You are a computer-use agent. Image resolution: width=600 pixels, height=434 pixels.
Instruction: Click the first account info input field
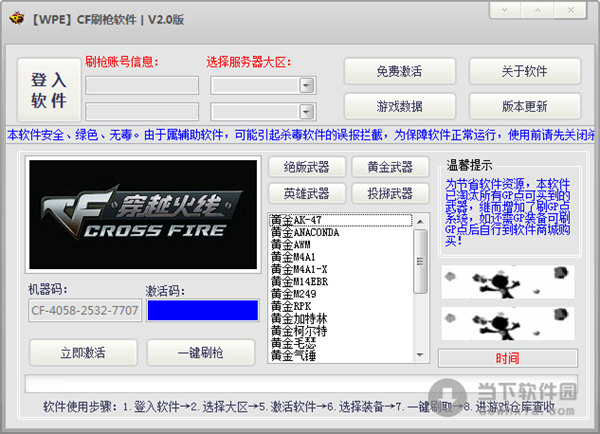pyautogui.click(x=142, y=85)
